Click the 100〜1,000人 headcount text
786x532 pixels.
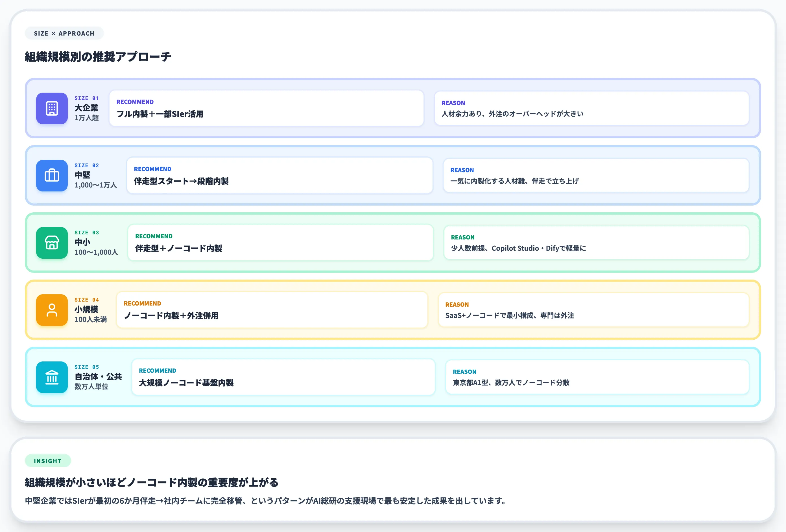[x=96, y=252]
